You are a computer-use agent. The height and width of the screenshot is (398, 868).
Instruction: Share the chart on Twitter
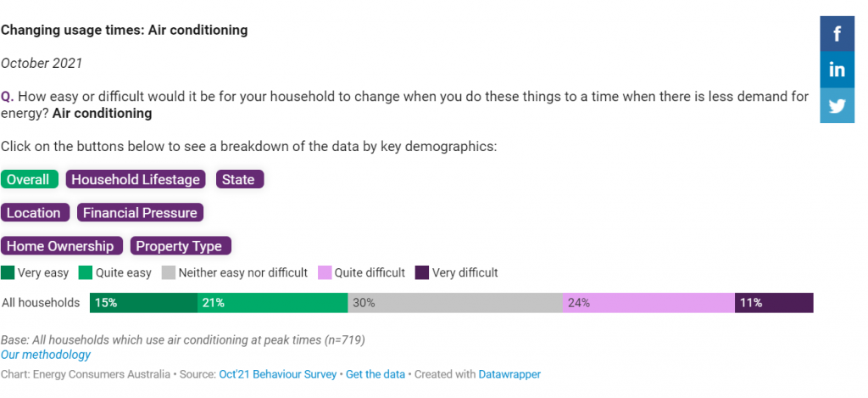click(837, 105)
